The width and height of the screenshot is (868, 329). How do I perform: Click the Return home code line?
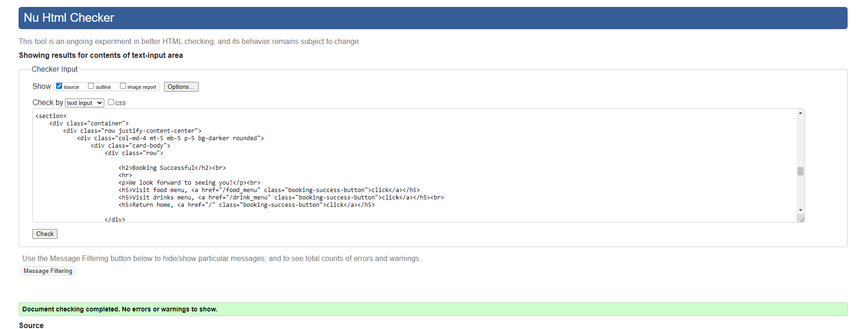[247, 205]
